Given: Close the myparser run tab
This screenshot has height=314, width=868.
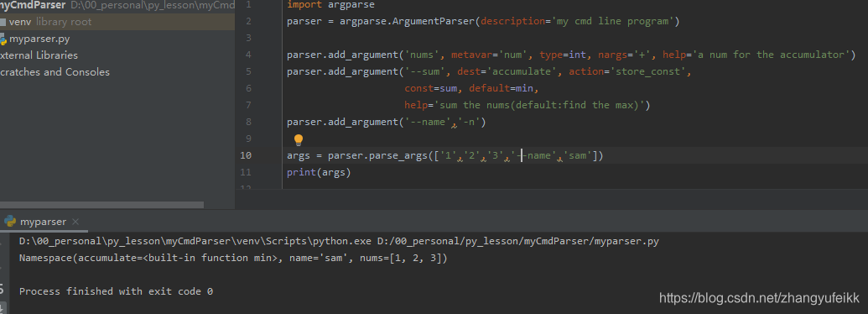Looking at the screenshot, I should pyautogui.click(x=75, y=222).
